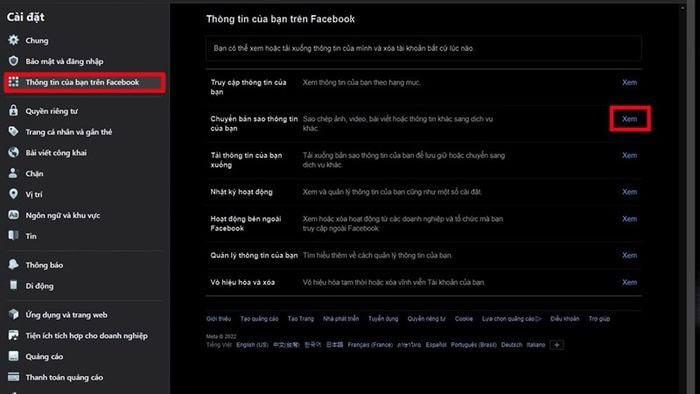Click Xem for Chuyển bản sao thông tin của bạn

tap(629, 119)
